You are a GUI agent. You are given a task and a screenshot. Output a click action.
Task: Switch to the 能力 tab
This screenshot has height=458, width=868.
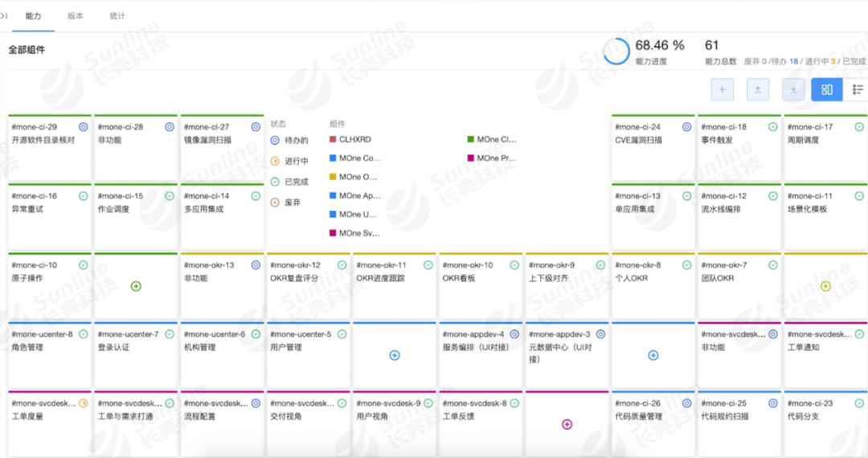(33, 16)
